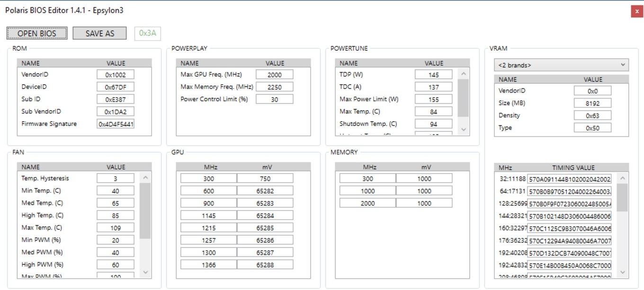Open the VRAM brands dropdown
Screen dimensions: 644x290
[561, 65]
